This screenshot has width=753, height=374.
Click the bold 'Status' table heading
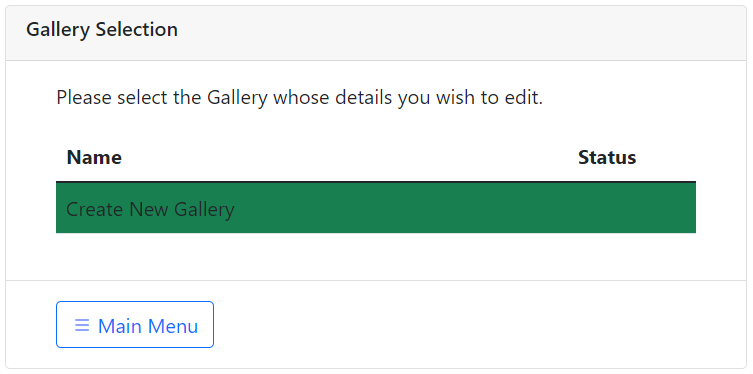[x=607, y=157]
